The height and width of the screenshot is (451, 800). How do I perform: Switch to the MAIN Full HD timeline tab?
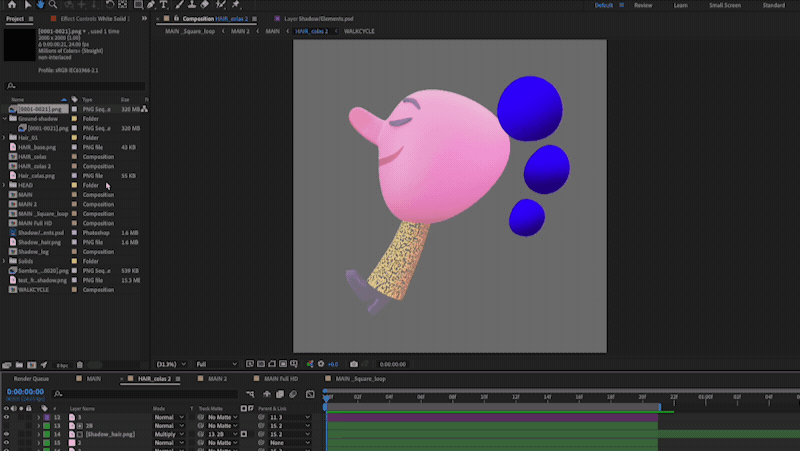[281, 379]
